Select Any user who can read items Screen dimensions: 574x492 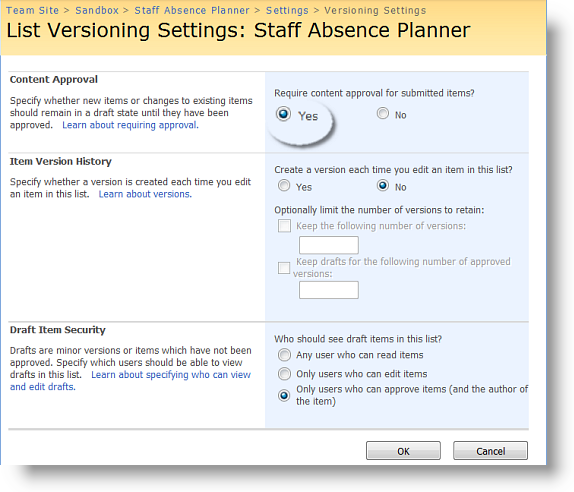point(284,355)
